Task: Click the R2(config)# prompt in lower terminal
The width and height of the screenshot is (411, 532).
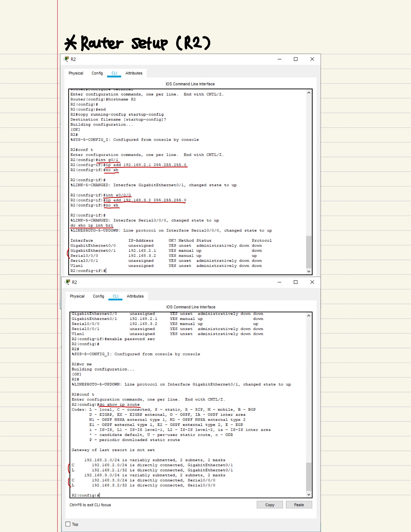Action: (86, 495)
